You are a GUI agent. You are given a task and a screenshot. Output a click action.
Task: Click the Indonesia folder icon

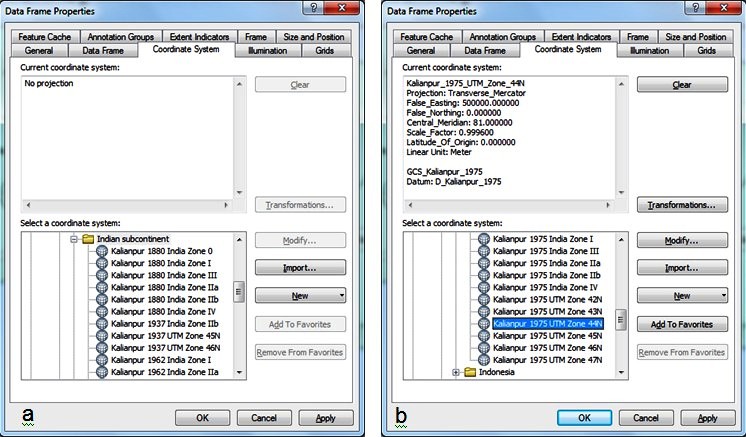click(x=469, y=373)
